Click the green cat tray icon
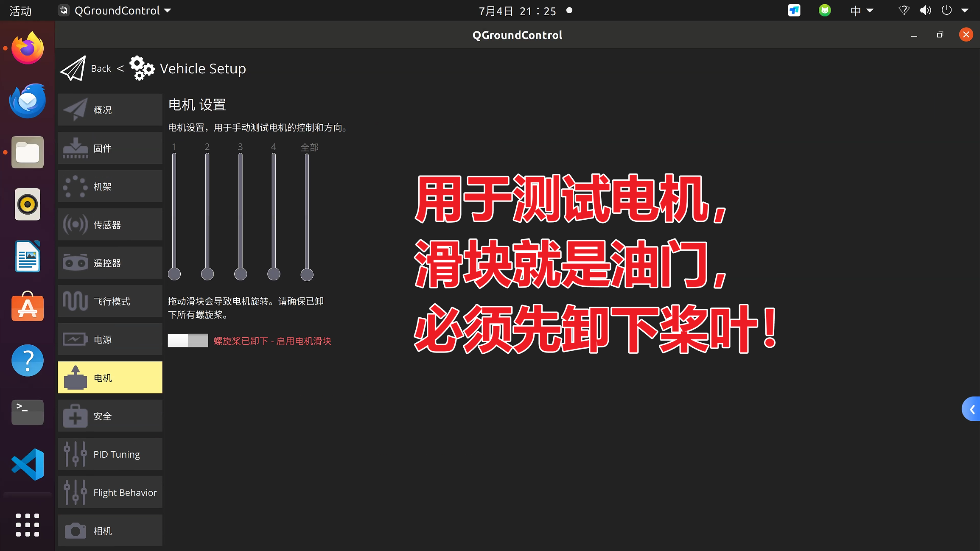This screenshot has width=980, height=551. coord(824,11)
